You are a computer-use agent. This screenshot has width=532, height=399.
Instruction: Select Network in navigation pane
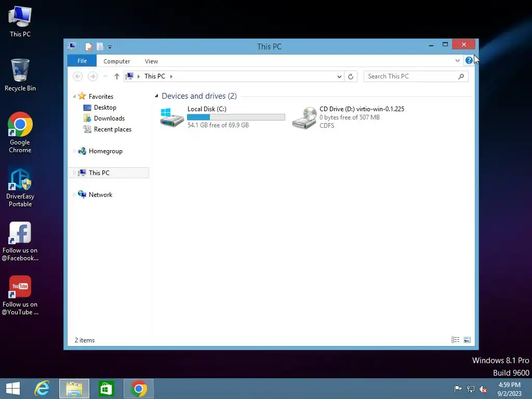(x=100, y=195)
